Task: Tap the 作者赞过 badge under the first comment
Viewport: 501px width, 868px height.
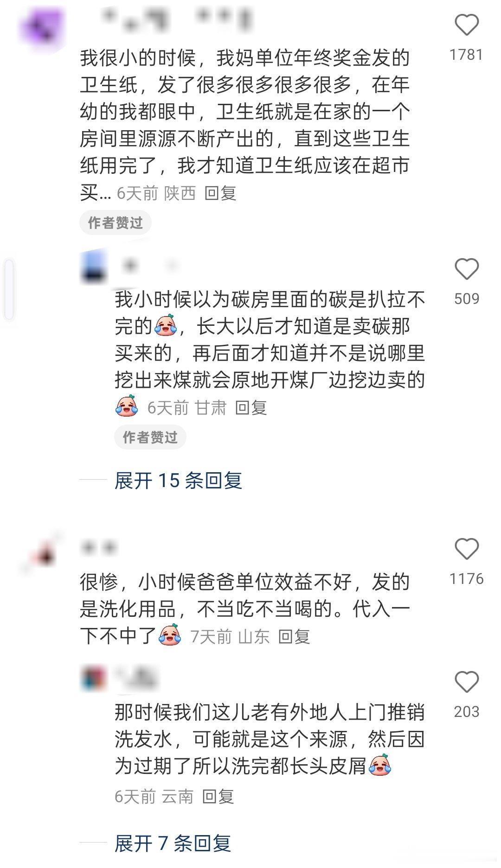Action: coord(115,223)
